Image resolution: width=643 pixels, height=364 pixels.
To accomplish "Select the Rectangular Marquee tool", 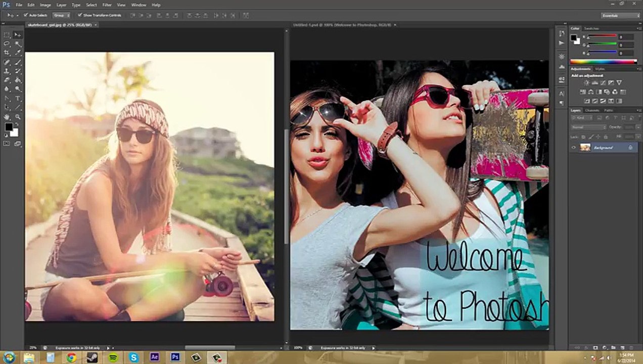I will click(x=7, y=34).
